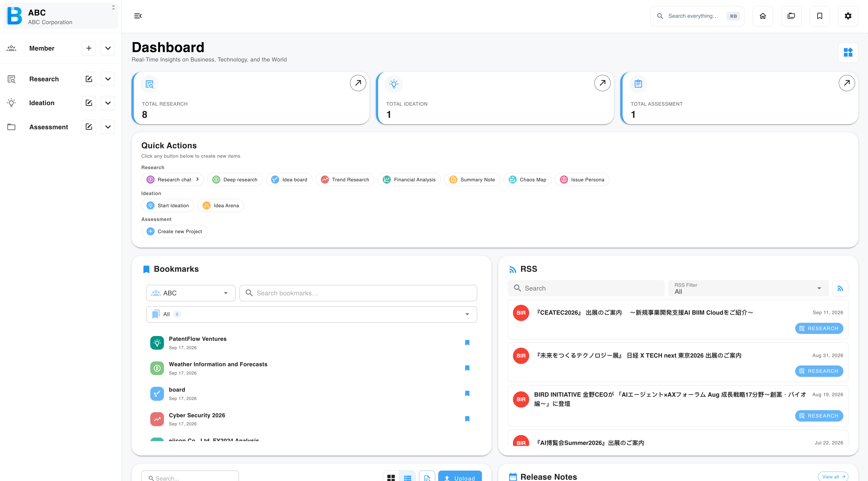Open the bookmark icon in top bar
This screenshot has width=868, height=481.
click(820, 16)
